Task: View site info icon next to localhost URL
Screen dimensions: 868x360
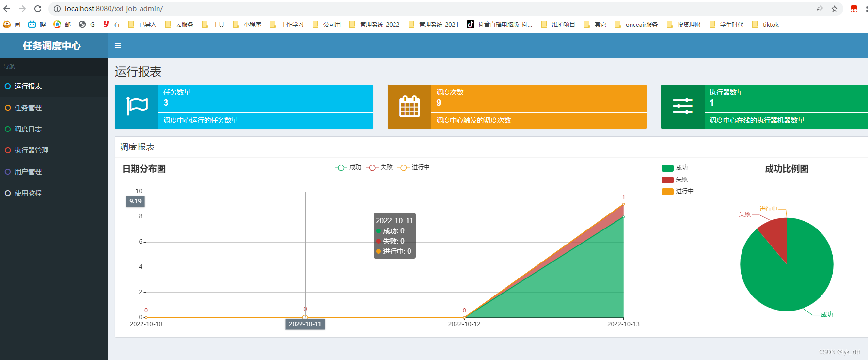Action: coord(57,9)
